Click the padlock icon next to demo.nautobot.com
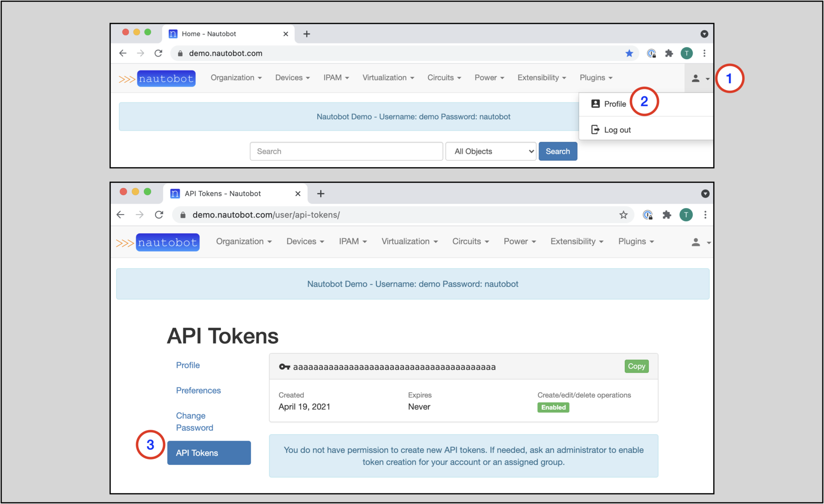The width and height of the screenshot is (824, 504). click(180, 53)
